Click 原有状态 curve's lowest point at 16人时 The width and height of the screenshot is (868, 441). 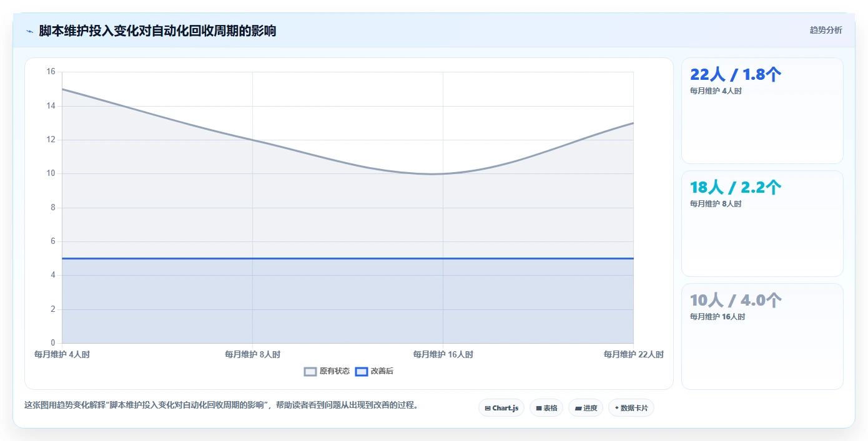(x=443, y=173)
